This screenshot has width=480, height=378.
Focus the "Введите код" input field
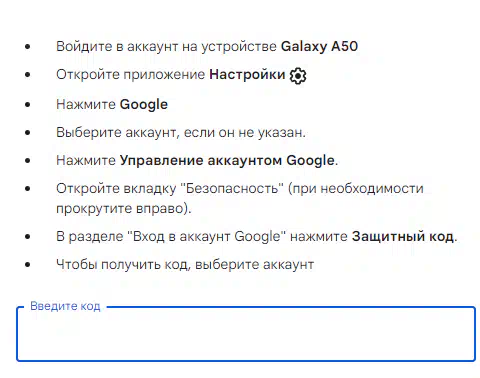[246, 334]
